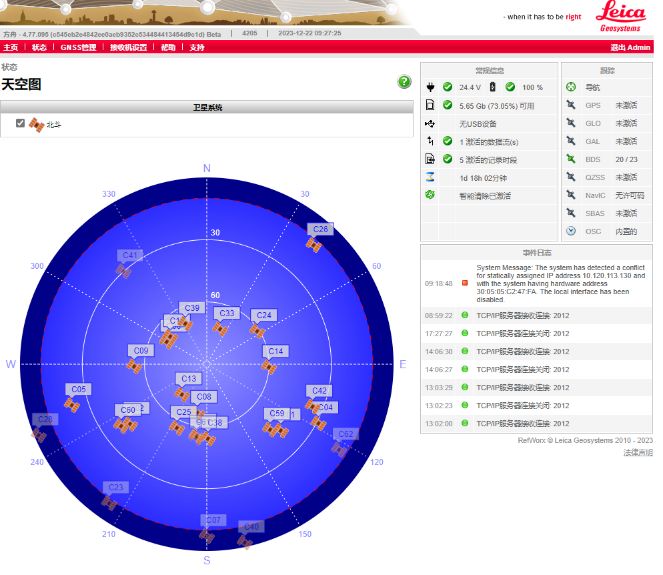Click satellite C24 marker
This screenshot has height=575, width=663.
click(257, 330)
